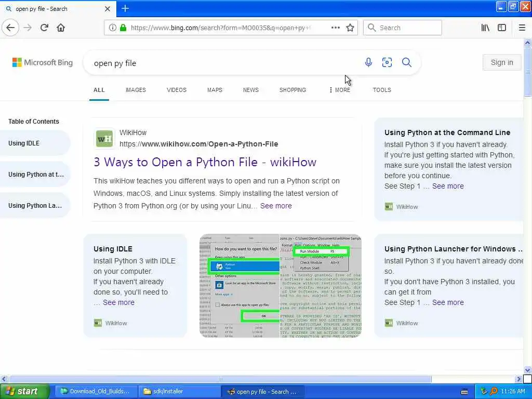Select the ALL search tab
Viewport: 532px width, 399px height.
tap(99, 90)
